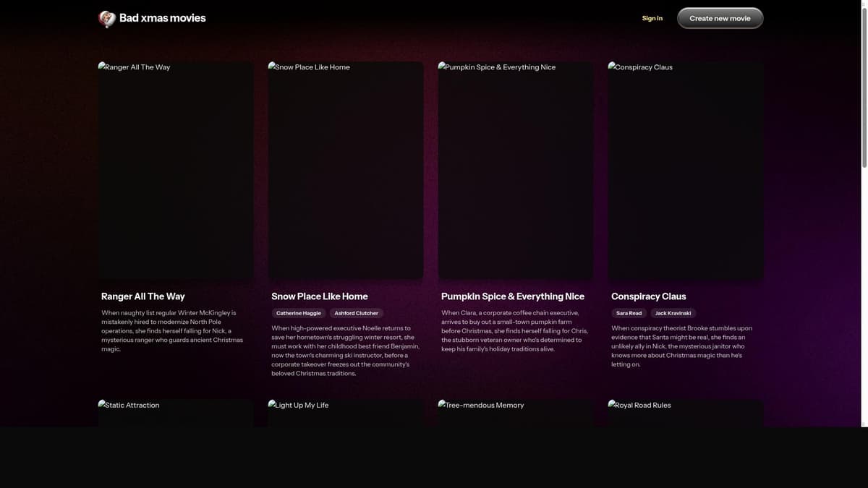Choose the Jack Kravinski actor tag
Image resolution: width=868 pixels, height=488 pixels.
pos(673,313)
